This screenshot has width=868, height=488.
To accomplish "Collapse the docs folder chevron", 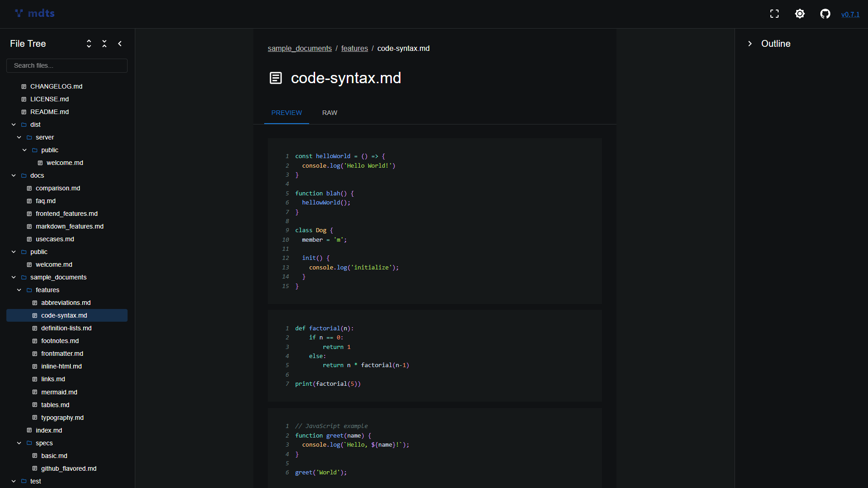I will [x=14, y=175].
